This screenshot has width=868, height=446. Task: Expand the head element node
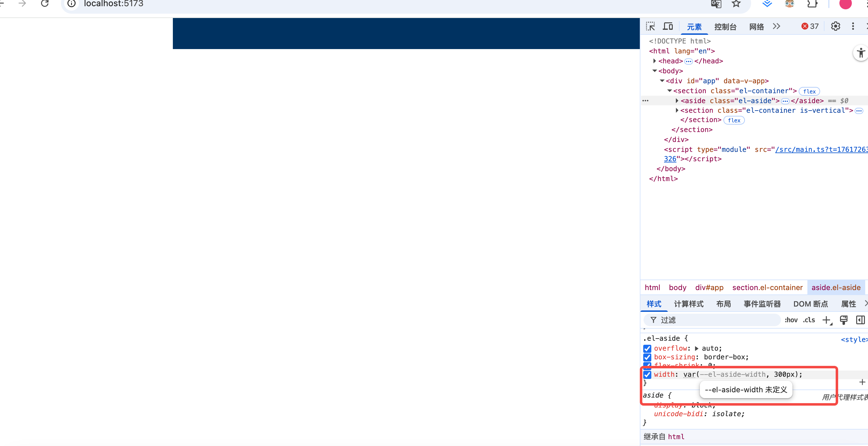654,61
